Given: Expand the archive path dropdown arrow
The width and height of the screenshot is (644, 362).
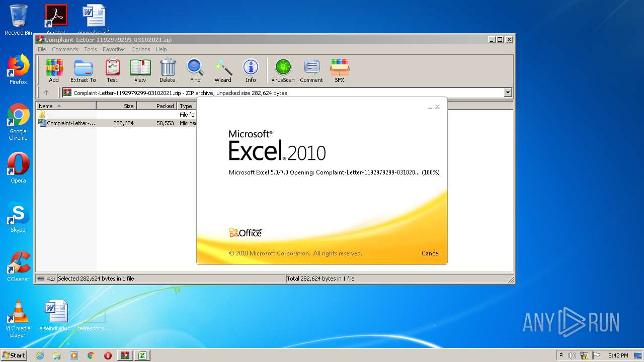Looking at the screenshot, I should 508,93.
